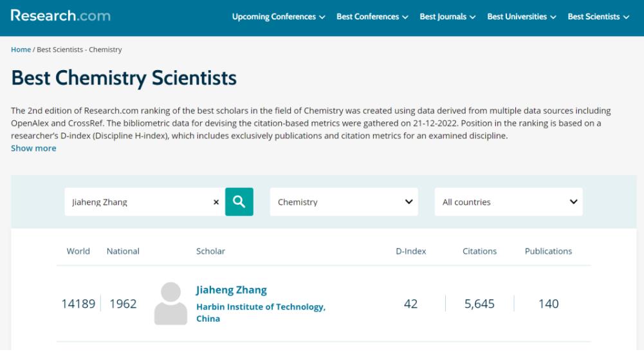Viewport: 644px width, 354px height.
Task: Open the Best Scientists menu
Action: pyautogui.click(x=598, y=17)
